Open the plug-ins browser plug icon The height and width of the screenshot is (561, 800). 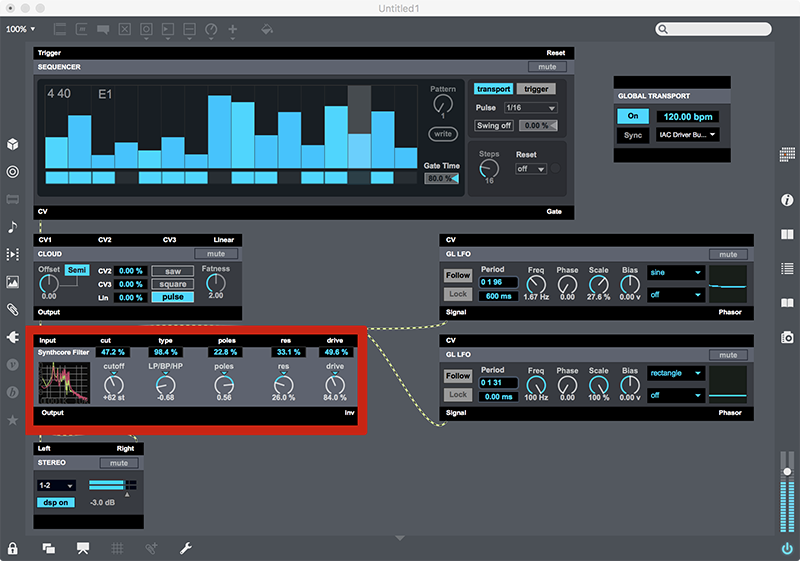(x=12, y=337)
